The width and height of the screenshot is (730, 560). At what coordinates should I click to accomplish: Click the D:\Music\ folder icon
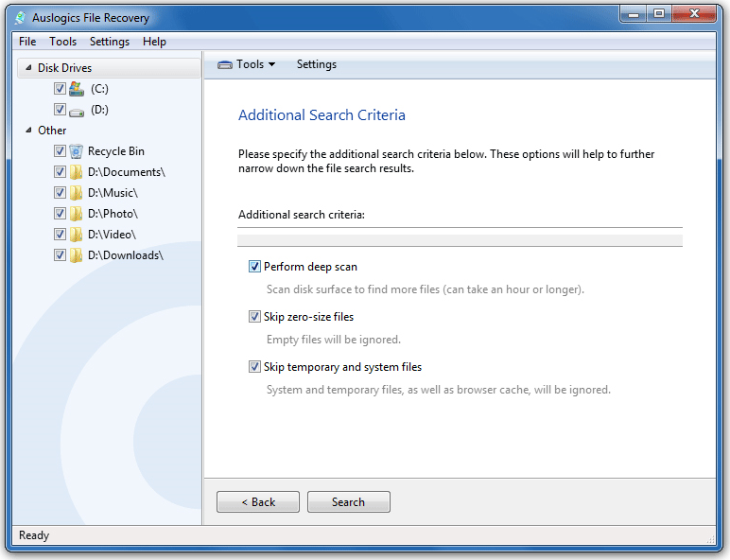[77, 193]
